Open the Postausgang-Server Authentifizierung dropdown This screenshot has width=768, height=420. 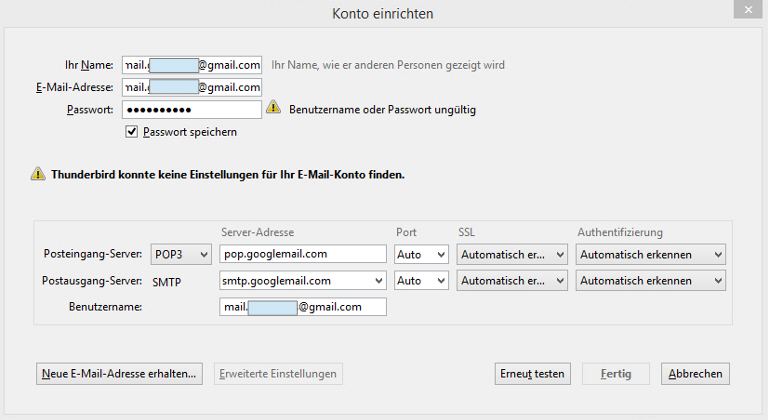coord(651,281)
